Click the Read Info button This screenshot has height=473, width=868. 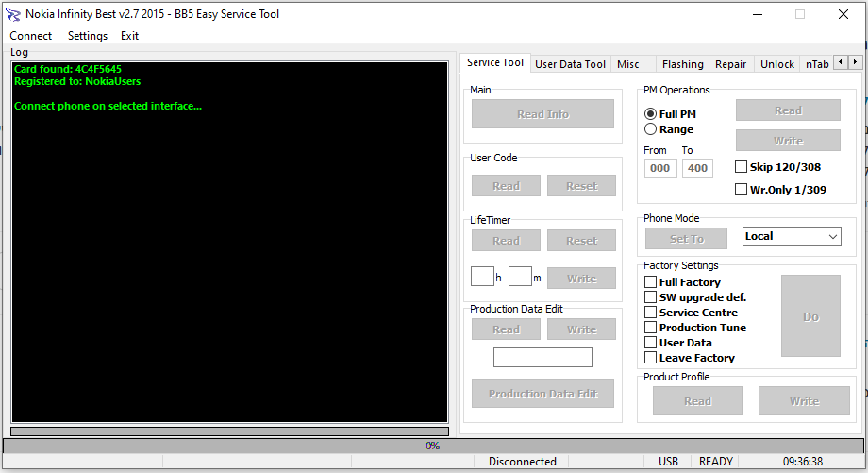click(542, 114)
